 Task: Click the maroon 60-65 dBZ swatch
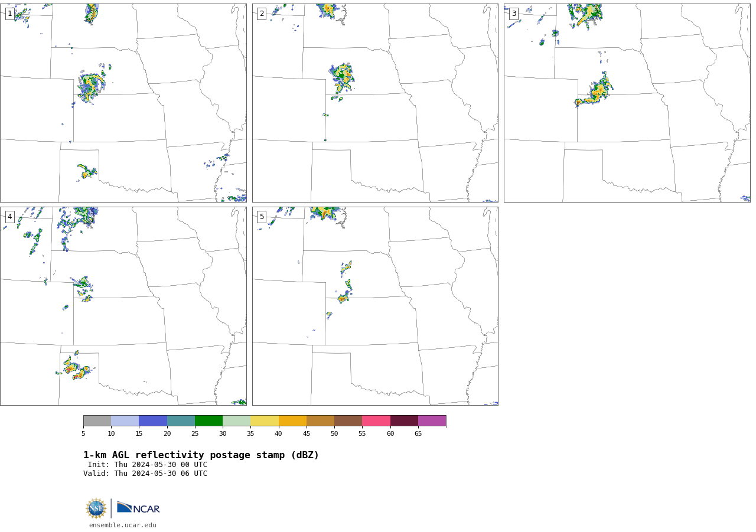(x=404, y=421)
